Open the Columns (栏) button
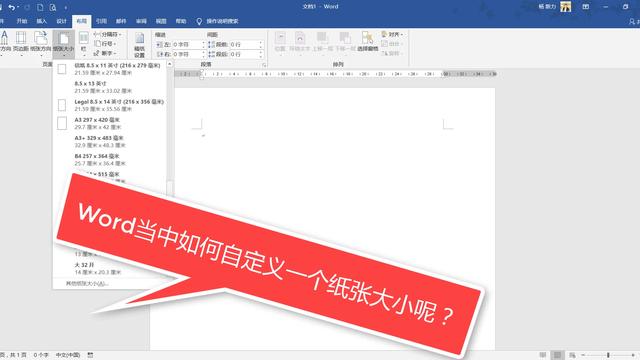640x360 pixels. pyautogui.click(x=84, y=42)
